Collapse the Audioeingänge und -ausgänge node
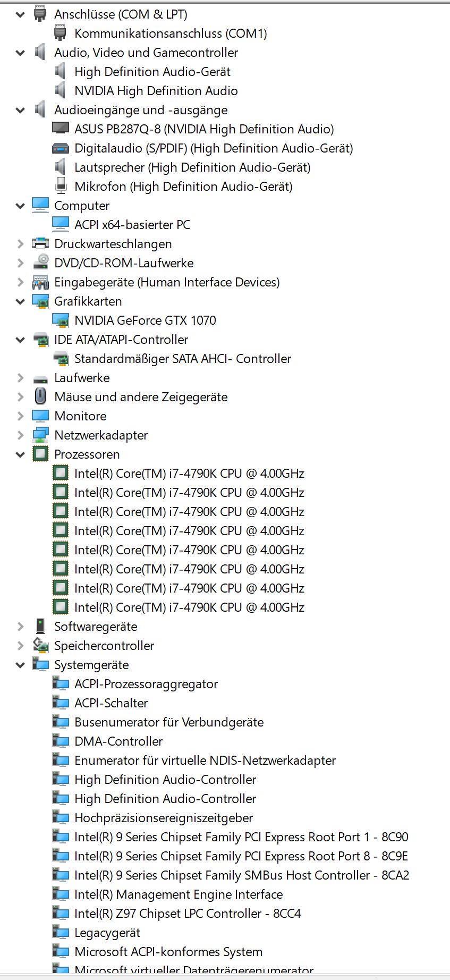 20,110
